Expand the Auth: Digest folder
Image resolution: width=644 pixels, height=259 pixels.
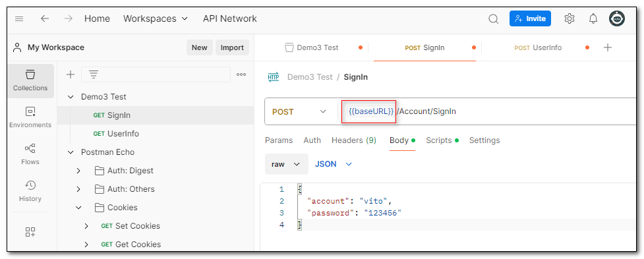click(x=78, y=171)
